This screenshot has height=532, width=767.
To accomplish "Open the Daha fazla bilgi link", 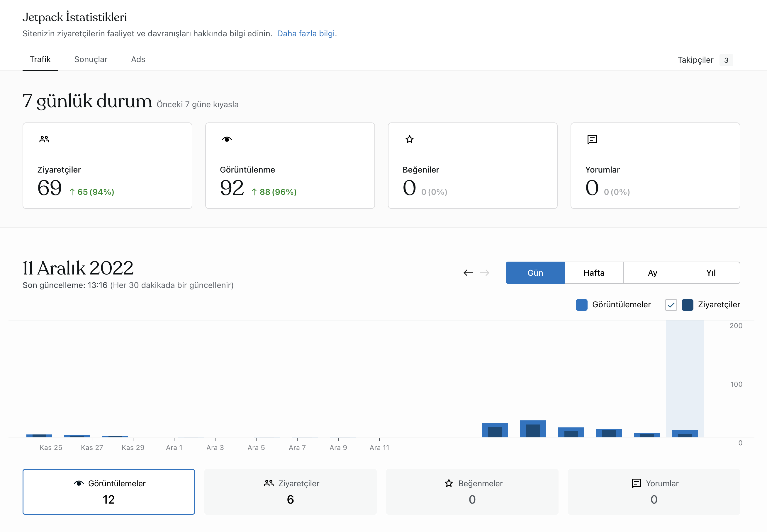I will point(306,33).
